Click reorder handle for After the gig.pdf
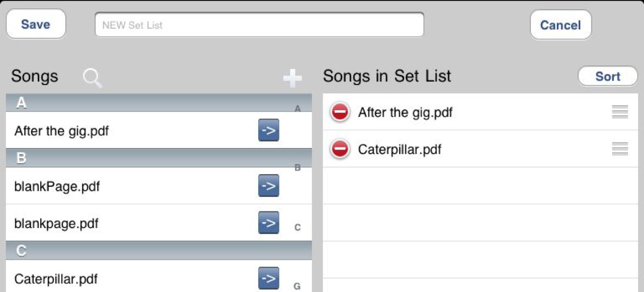The width and height of the screenshot is (644, 292). pos(620,112)
